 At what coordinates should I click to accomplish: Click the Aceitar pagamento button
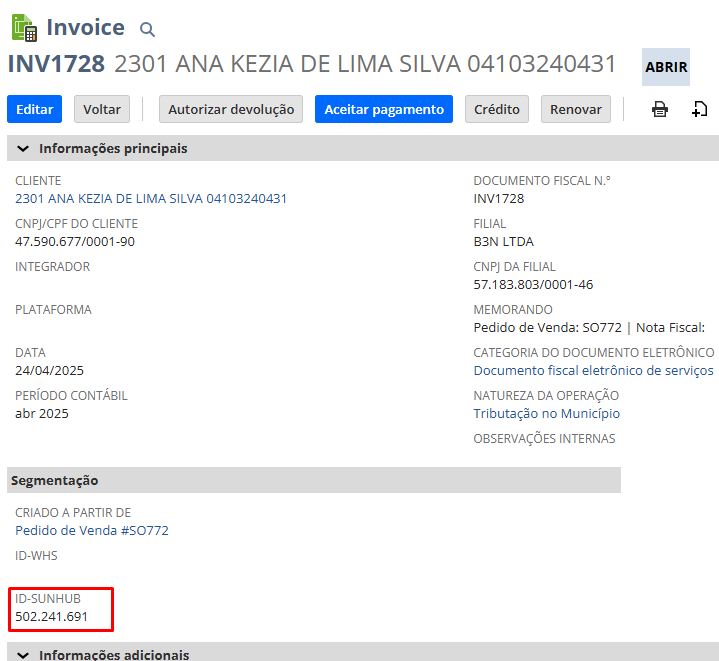[x=383, y=109]
